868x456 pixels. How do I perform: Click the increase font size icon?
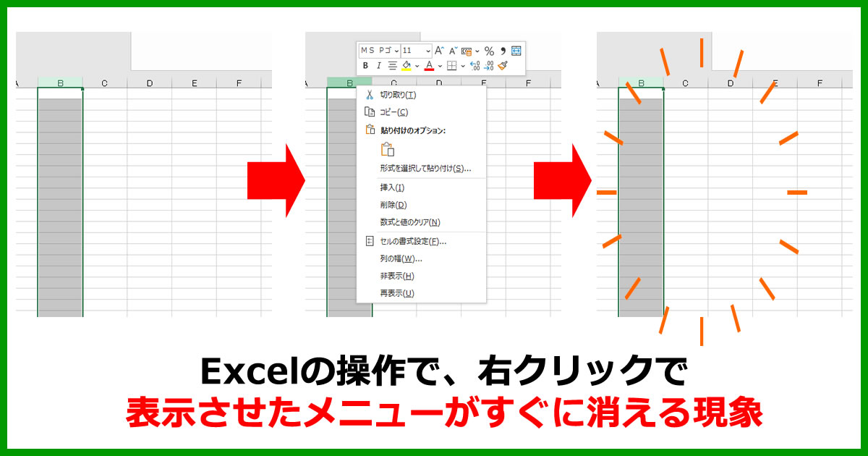(x=440, y=51)
